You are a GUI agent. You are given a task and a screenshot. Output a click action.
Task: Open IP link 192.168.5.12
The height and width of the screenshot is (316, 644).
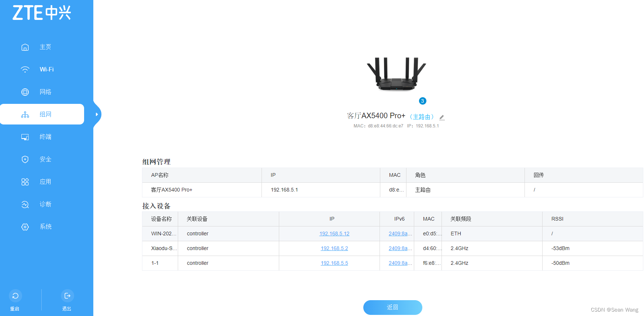[x=334, y=234]
